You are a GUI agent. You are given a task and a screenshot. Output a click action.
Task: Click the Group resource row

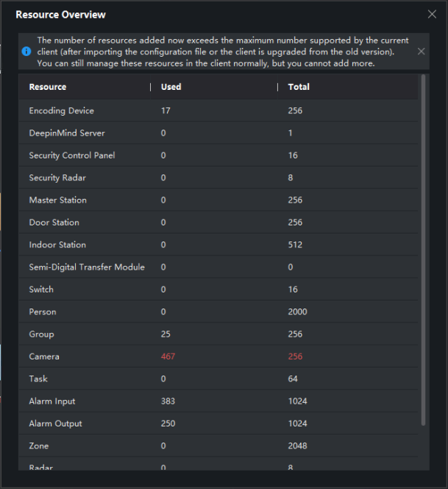pos(42,334)
